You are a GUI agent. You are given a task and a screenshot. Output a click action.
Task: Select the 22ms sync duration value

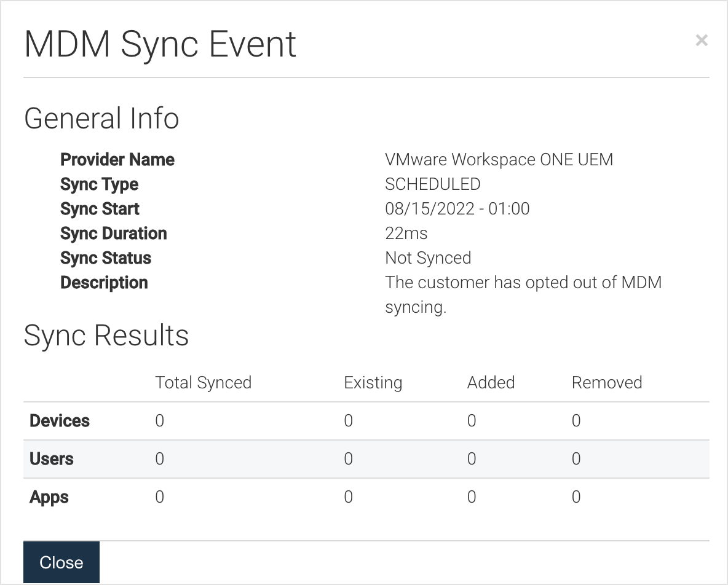(406, 233)
